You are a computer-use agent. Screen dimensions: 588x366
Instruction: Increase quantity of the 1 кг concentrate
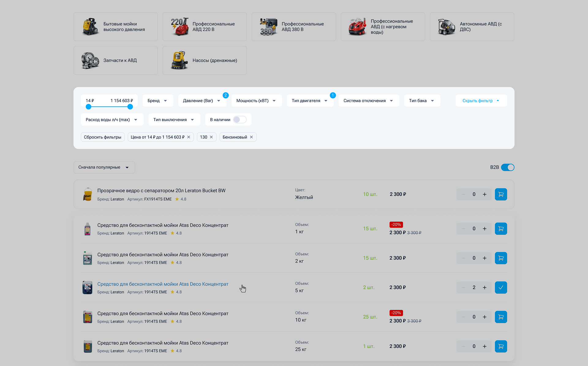point(484,229)
